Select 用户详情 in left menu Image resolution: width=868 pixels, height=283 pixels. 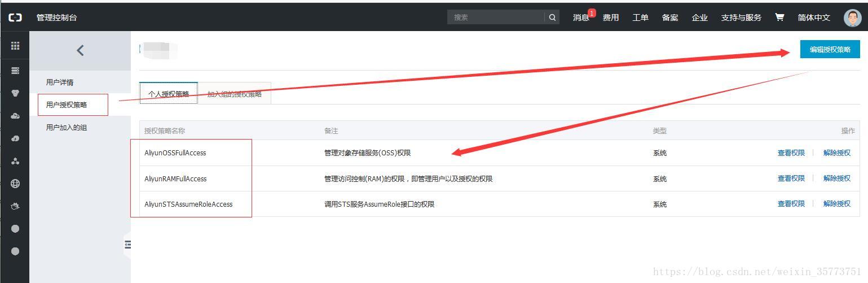[60, 82]
